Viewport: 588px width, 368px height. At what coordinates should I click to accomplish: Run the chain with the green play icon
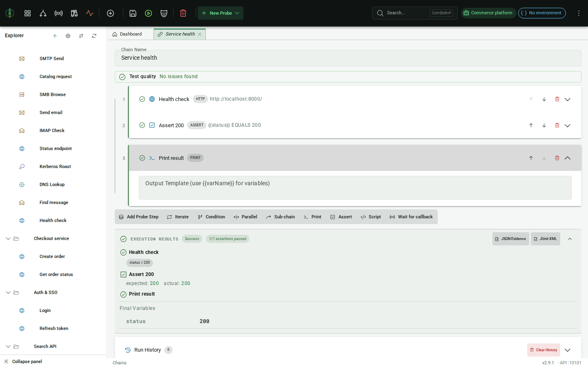(x=148, y=13)
